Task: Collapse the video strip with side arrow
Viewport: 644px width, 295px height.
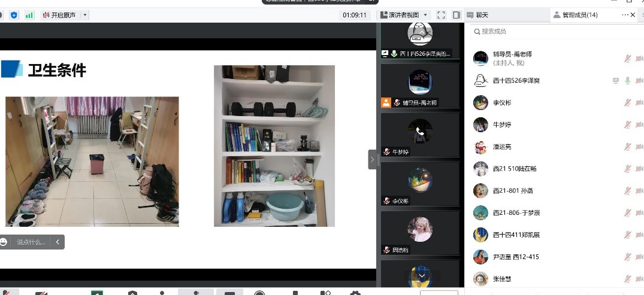Action: click(373, 159)
